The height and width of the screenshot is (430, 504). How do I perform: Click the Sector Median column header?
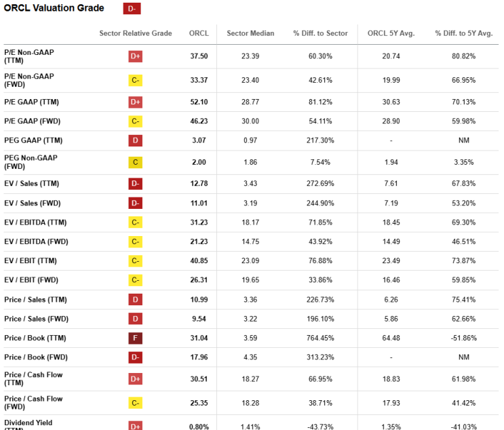pyautogui.click(x=250, y=33)
